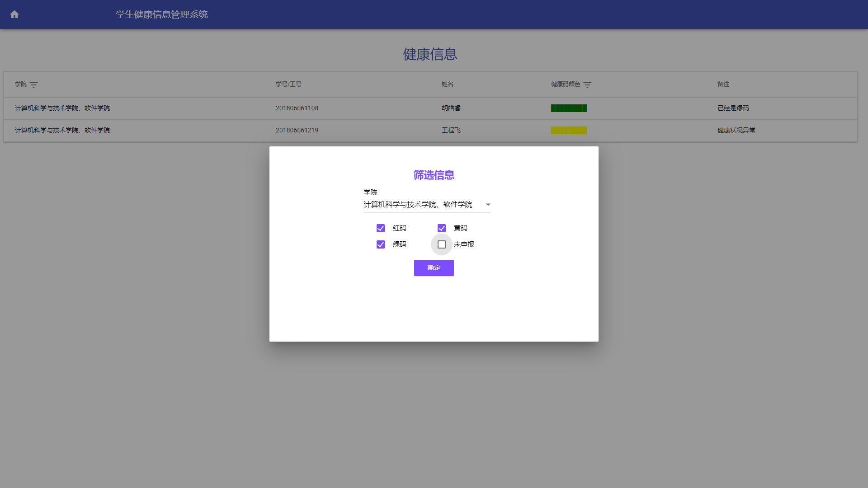Click the 筛选信息 dialog heading
The height and width of the screenshot is (488, 868).
[x=434, y=175]
